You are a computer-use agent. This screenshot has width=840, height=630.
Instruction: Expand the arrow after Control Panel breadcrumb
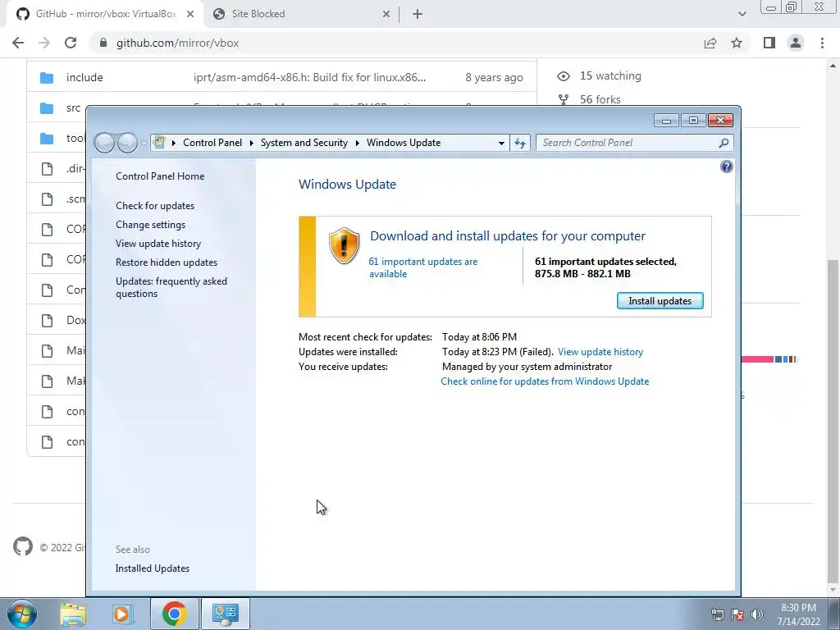[x=251, y=143]
